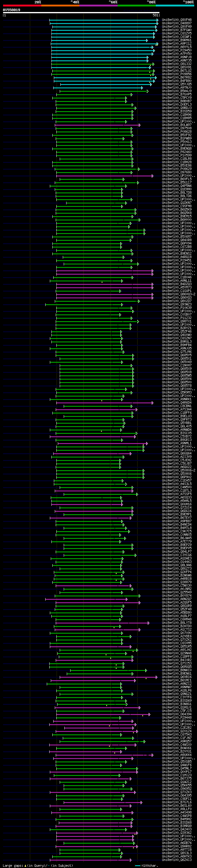Select label UniRef100_O81332
Screen dimensions: 197x868
177,64
